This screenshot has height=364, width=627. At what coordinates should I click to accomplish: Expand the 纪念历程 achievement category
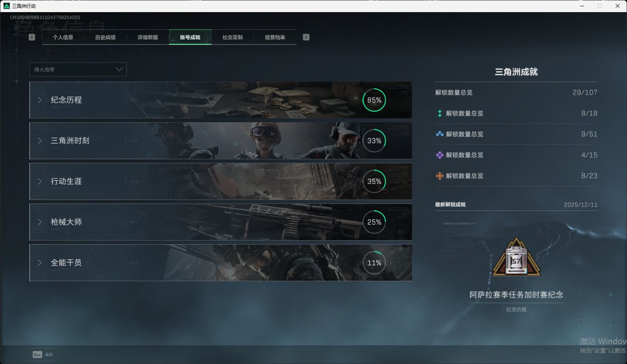pyautogui.click(x=66, y=100)
